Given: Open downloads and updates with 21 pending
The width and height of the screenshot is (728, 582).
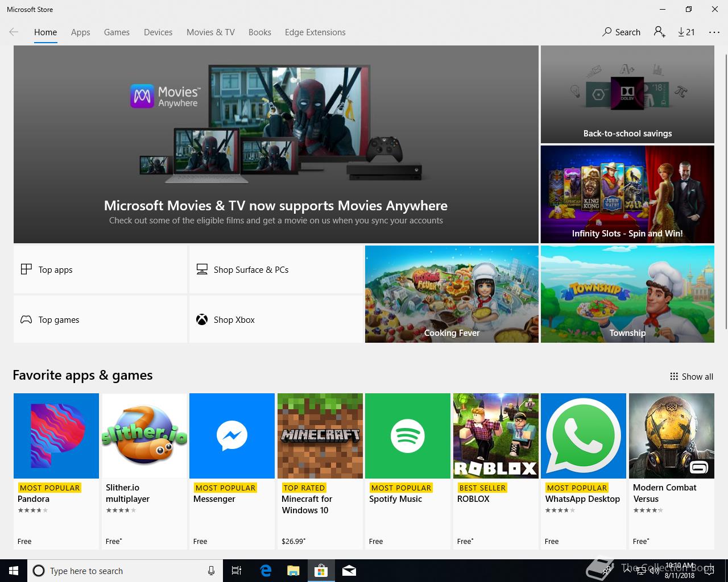Looking at the screenshot, I should click(686, 32).
